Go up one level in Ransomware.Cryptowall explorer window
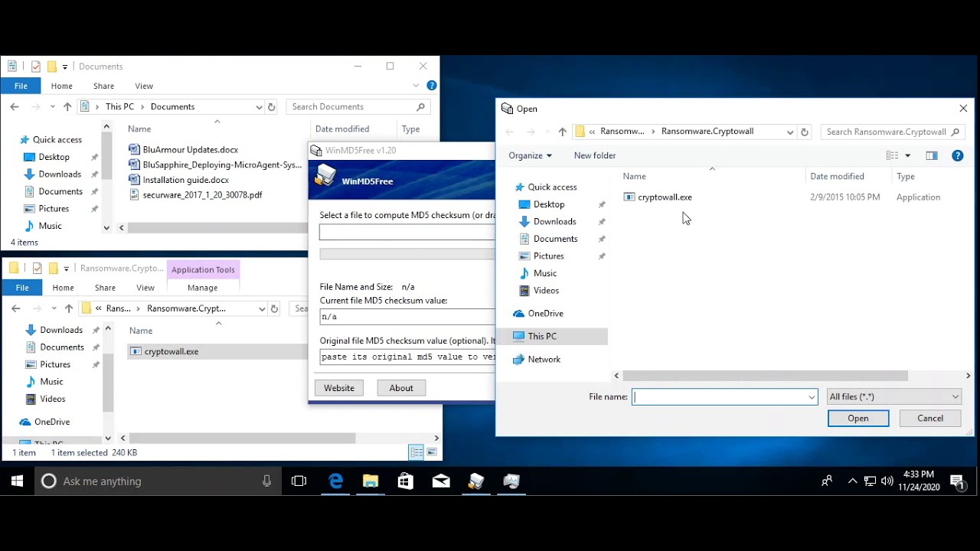This screenshot has height=551, width=980. 69,308
